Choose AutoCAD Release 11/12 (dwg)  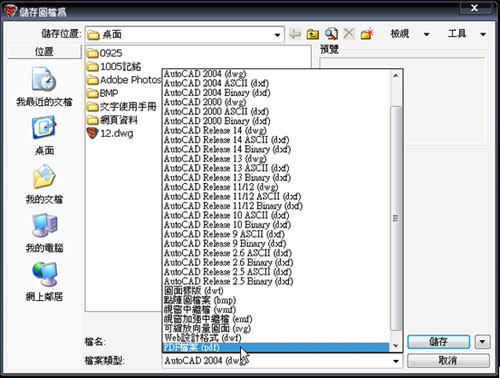[x=276, y=187]
